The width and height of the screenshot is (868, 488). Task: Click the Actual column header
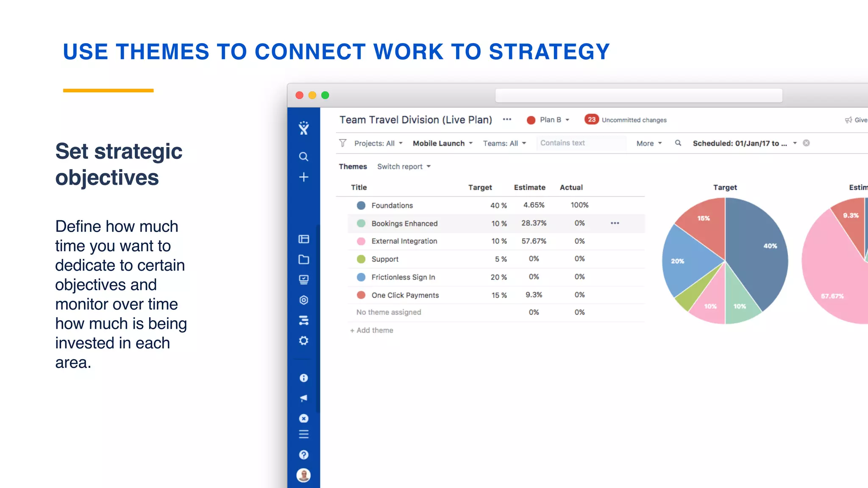pos(571,187)
